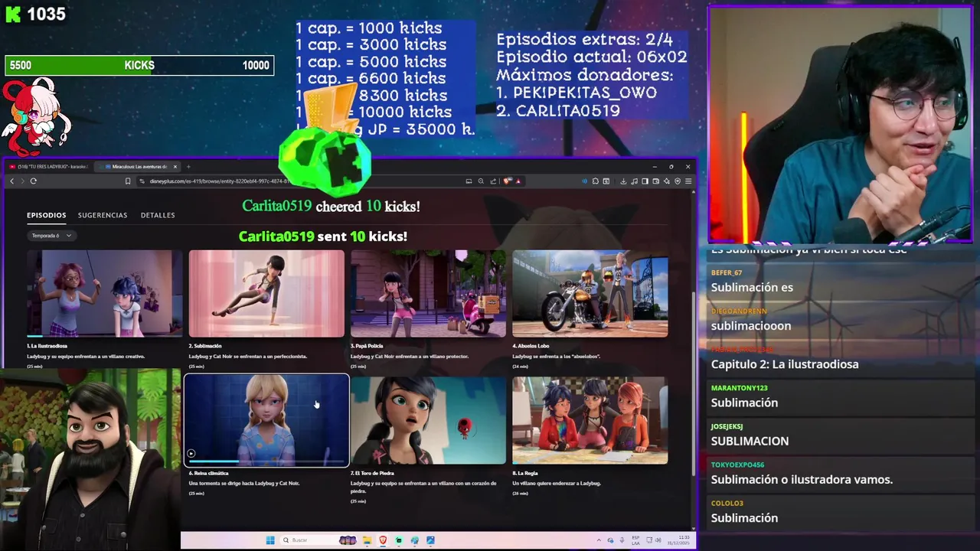This screenshot has width=980, height=551.
Task: Click the description 'Un villano quiere enderezar a Ladybug.'
Action: point(557,484)
